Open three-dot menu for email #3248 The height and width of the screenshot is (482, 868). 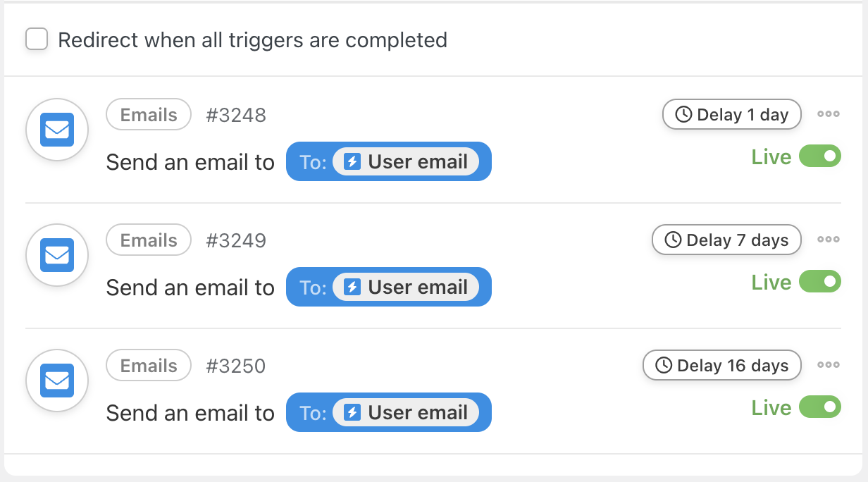click(828, 114)
